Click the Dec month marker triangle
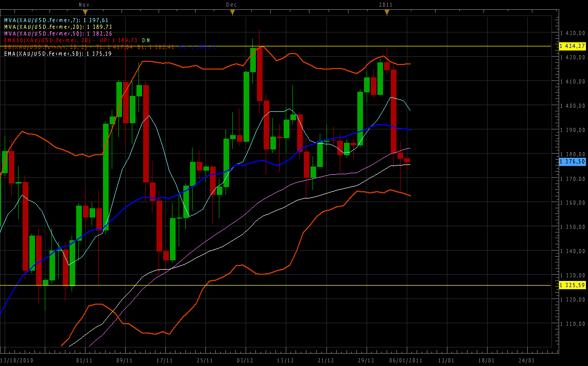588x366 pixels. tap(232, 11)
